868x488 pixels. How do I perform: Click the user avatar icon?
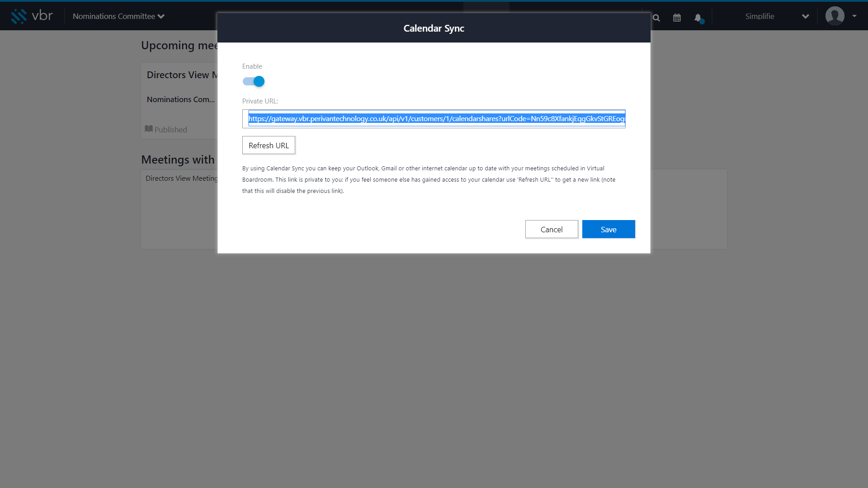[x=835, y=16]
